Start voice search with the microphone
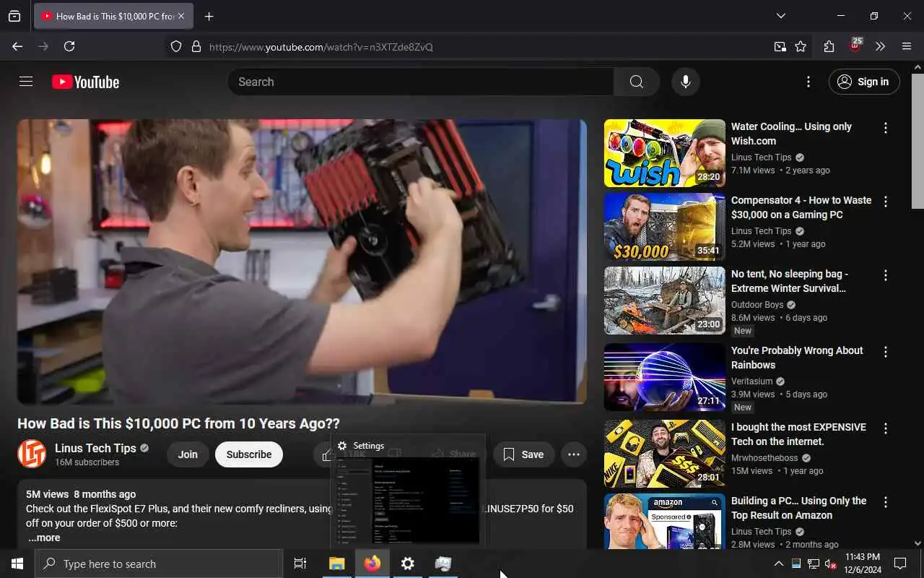Screen dimensions: 924x578 686,82
